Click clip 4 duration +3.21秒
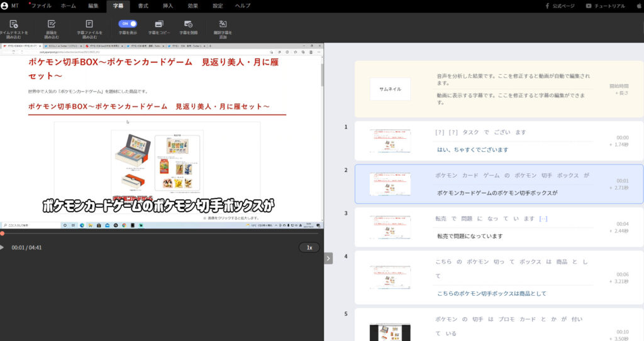This screenshot has width=644, height=341. (x=619, y=281)
